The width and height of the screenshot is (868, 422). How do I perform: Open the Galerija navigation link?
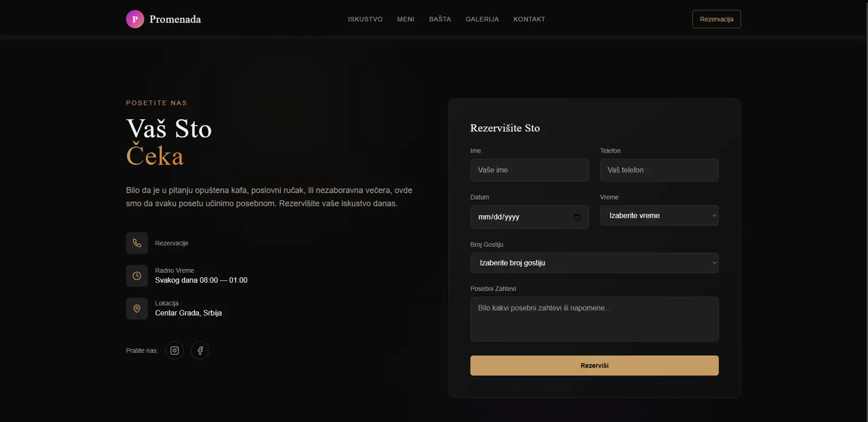tap(482, 19)
